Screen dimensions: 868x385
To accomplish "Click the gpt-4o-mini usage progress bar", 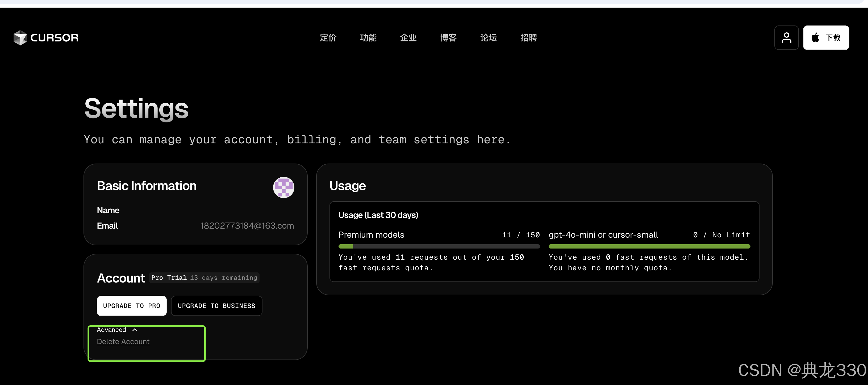I will click(649, 246).
